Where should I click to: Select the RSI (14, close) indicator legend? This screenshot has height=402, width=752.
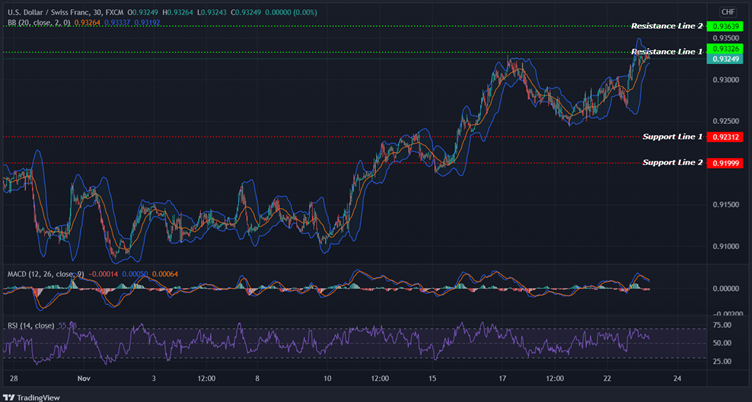(x=31, y=325)
